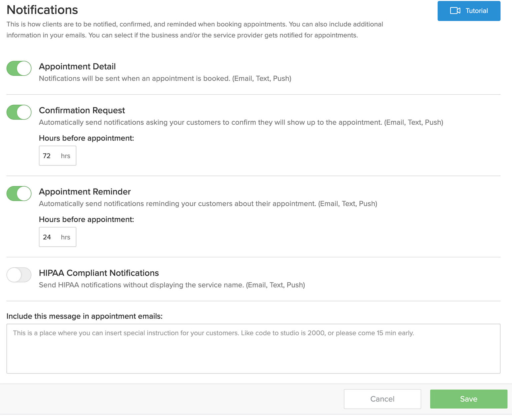Click 'Hours before appointment' label under Appointment Reminder

(x=86, y=219)
